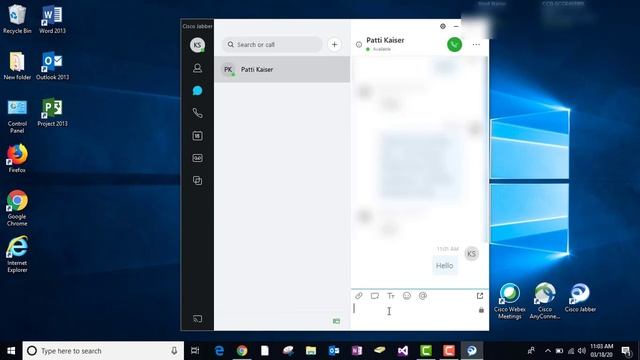Open File Explorer from taskbar
Screen dimensions: 640x360
(x=311, y=351)
